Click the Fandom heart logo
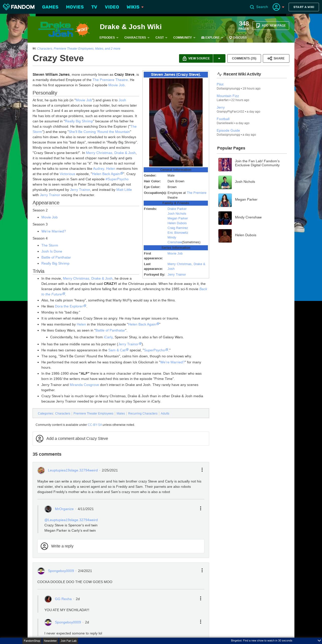 (x=6, y=7)
